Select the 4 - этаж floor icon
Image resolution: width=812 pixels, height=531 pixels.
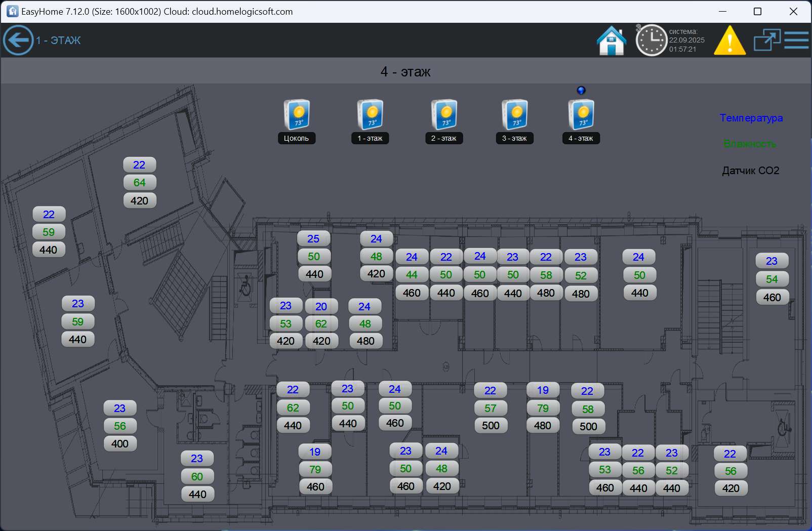click(x=581, y=114)
